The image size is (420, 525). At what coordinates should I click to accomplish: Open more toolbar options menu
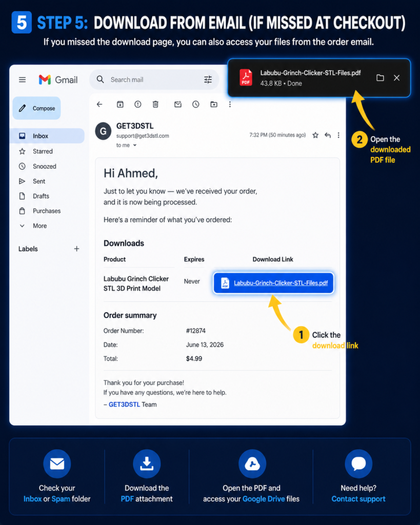(x=230, y=105)
